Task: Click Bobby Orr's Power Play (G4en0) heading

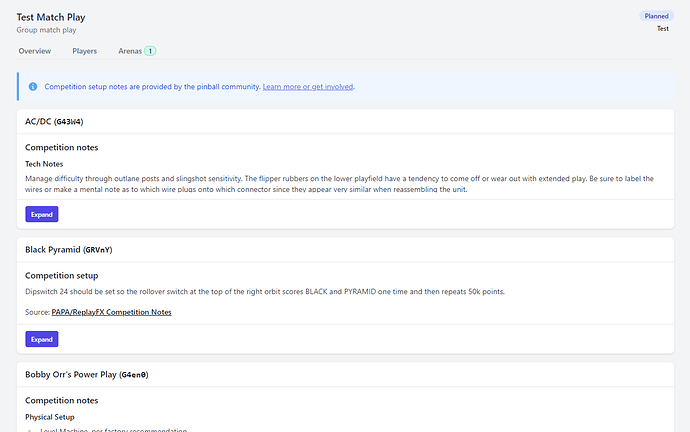Action: click(87, 375)
